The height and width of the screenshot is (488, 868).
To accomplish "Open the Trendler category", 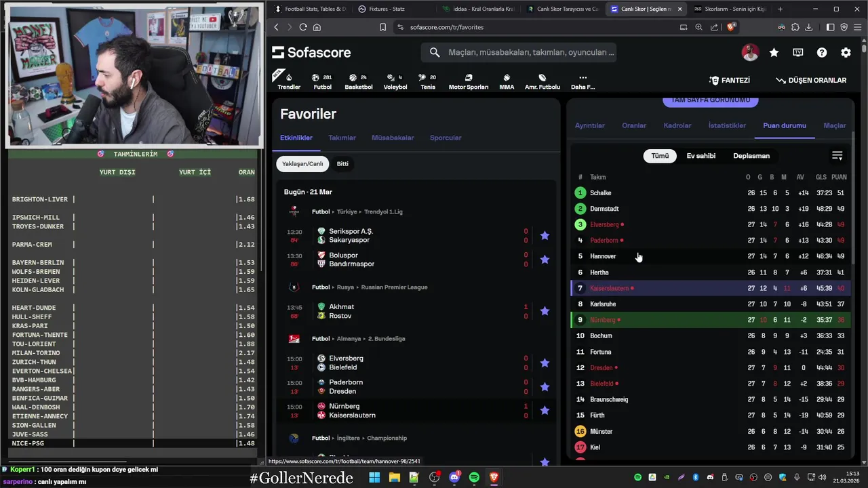I will (x=289, y=81).
